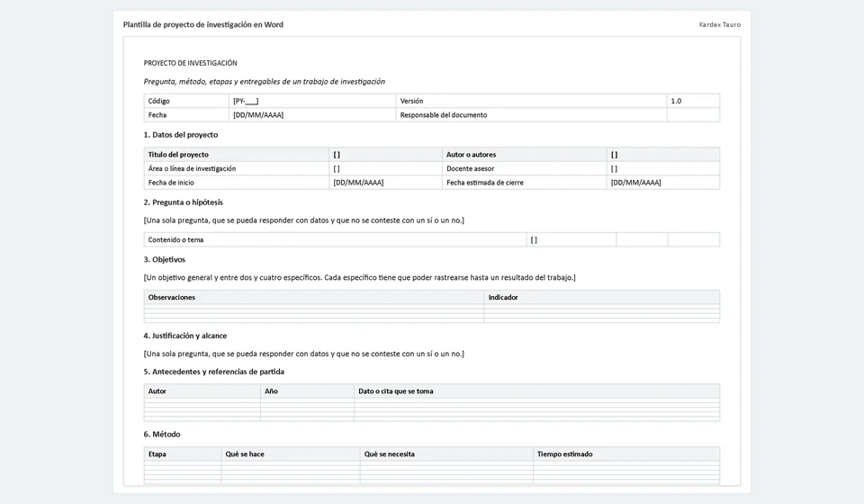Click the 'Título del proyecto' cell

coord(237,155)
